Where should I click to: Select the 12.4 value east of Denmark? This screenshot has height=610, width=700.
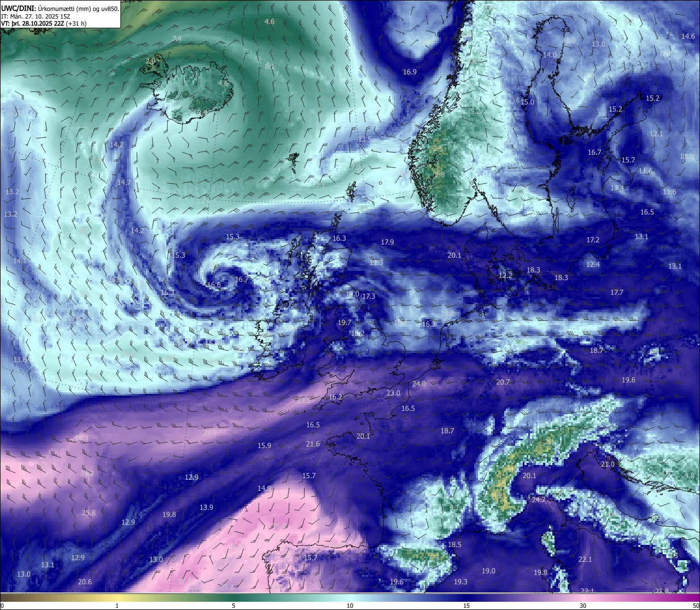click(593, 265)
